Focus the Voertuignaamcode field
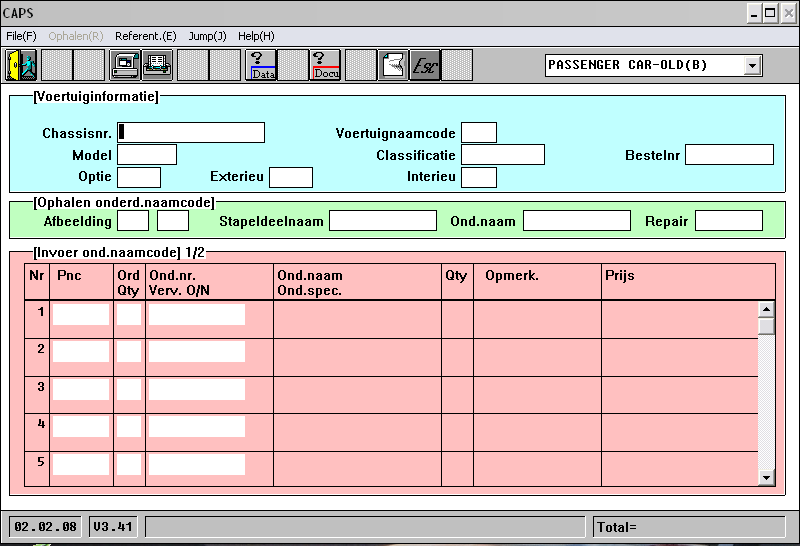This screenshot has height=546, width=800. tap(478, 133)
